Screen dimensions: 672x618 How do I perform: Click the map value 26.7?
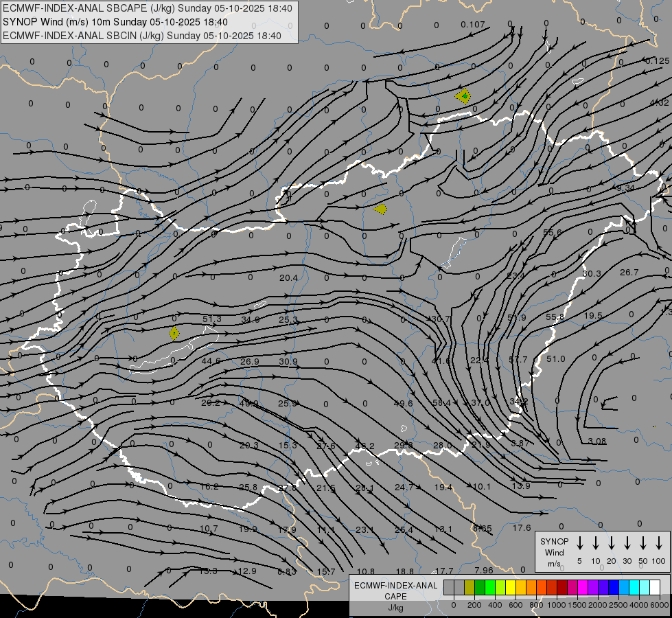click(629, 273)
